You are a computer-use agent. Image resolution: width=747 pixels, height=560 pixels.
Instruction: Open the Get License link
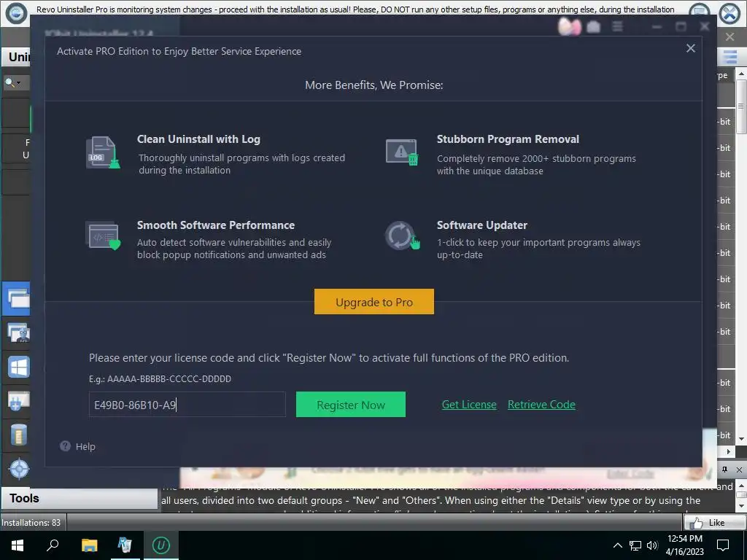point(469,404)
